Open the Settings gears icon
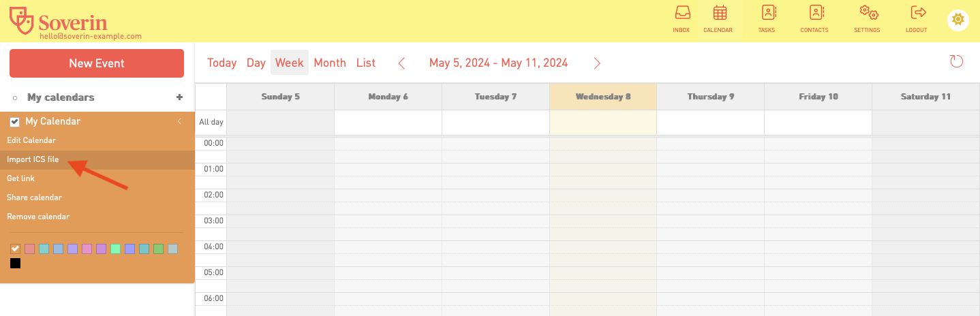Screen dimensions: 980x316 pos(868,13)
